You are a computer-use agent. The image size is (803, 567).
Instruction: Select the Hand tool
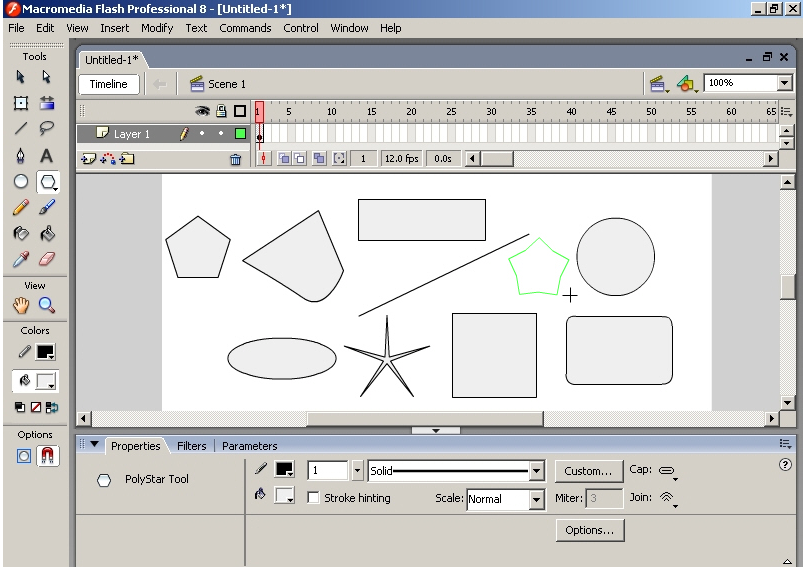point(20,305)
